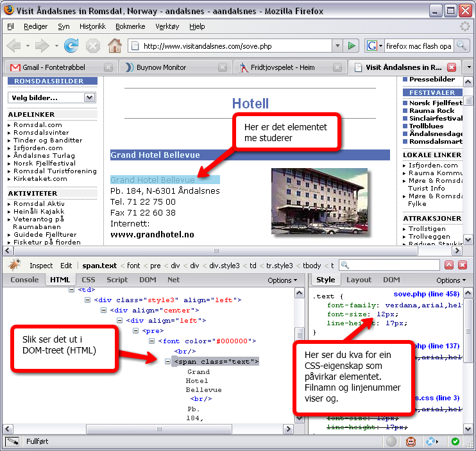The height and width of the screenshot is (451, 476).
Task: Click Firebug search box
Action: 389,265
